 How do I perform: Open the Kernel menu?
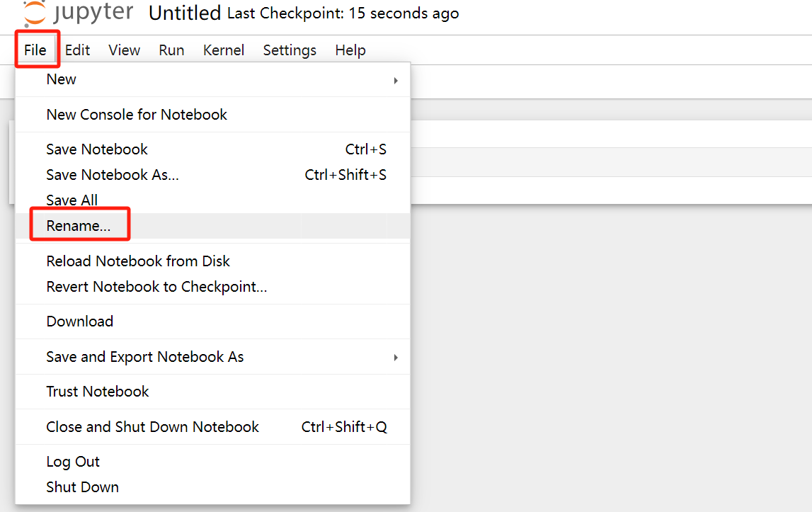224,50
